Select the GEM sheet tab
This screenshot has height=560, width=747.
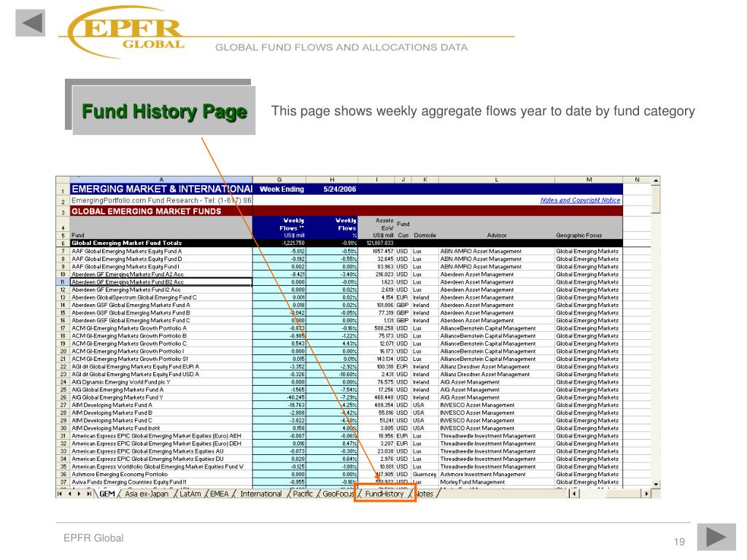tap(107, 494)
